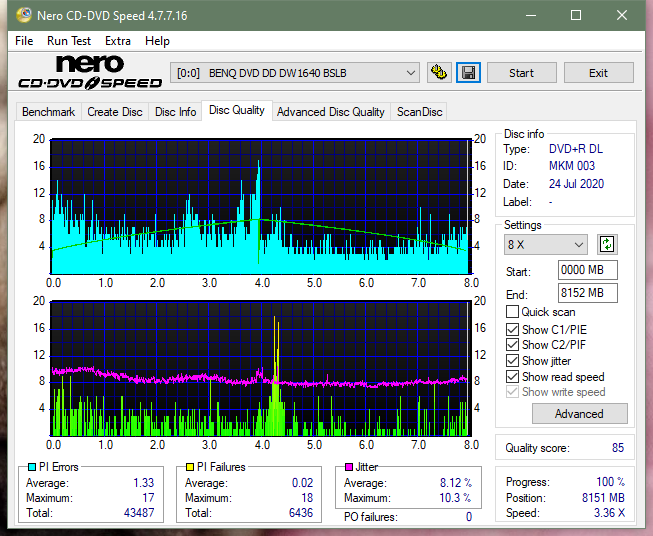Click the Speed value 3.36 X
653x536 pixels.
point(609,513)
